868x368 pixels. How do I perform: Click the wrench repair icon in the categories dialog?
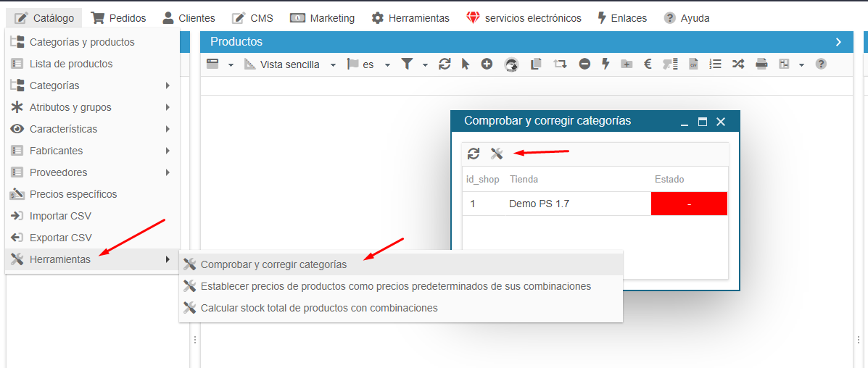pyautogui.click(x=497, y=154)
